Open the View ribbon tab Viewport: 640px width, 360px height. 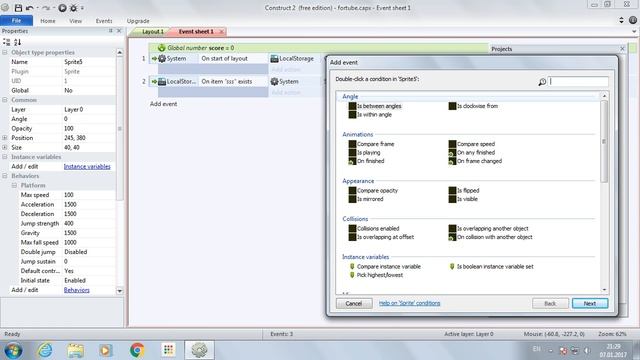[x=76, y=21]
